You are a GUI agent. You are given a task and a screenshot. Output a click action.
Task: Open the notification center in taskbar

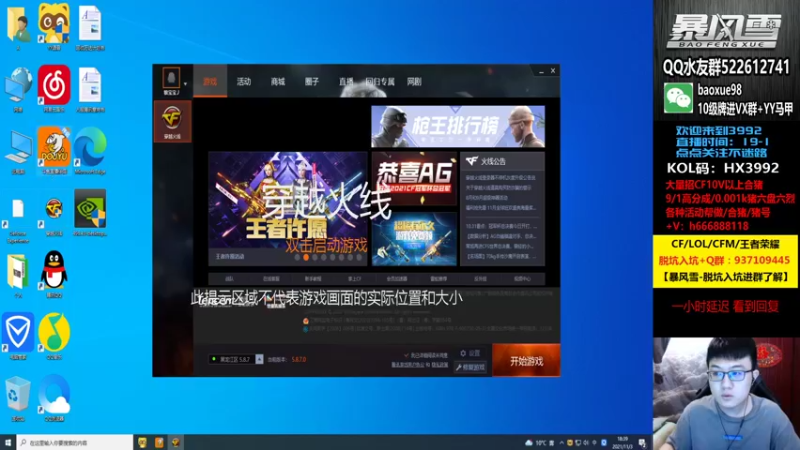click(642, 442)
